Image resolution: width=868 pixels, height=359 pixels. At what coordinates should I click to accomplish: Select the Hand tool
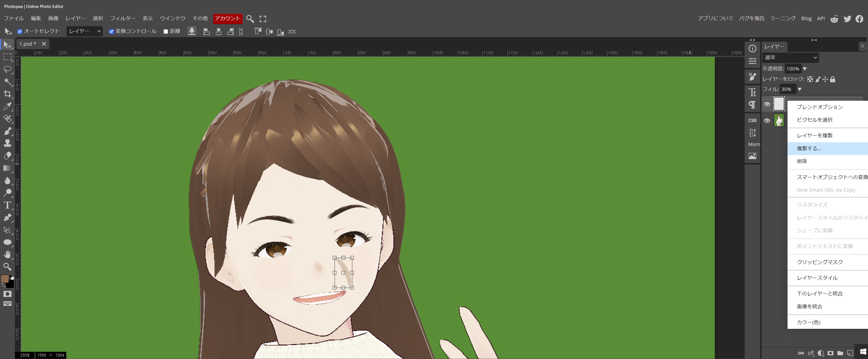(7, 255)
